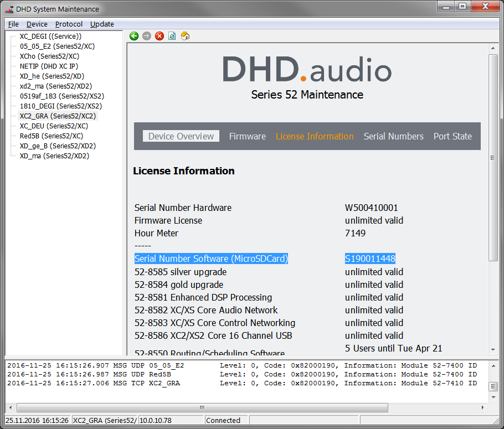
Task: Click the log scroll-left arrow
Action: tap(11, 407)
